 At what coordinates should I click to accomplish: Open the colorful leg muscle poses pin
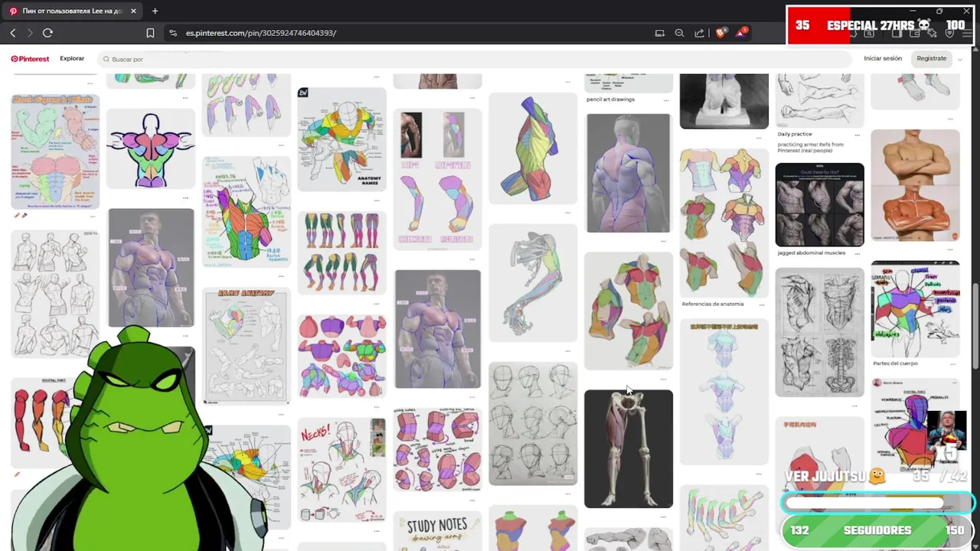342,253
